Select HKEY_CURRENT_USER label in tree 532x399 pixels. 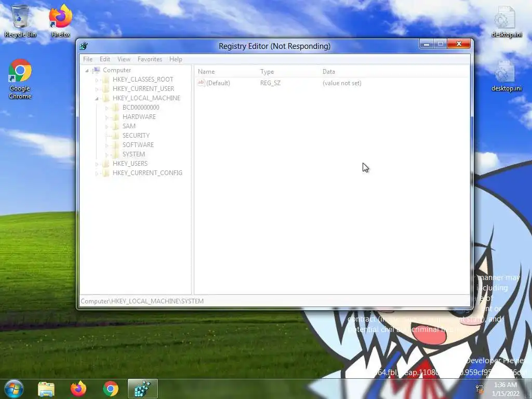(143, 88)
